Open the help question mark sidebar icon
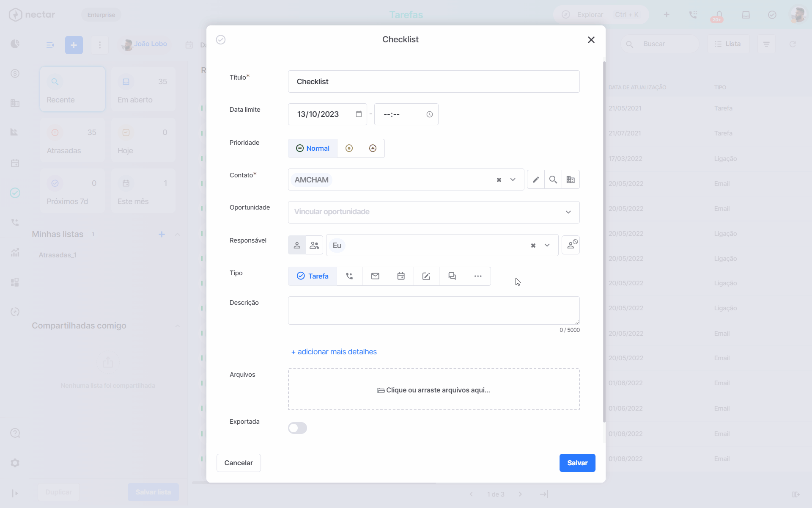Image resolution: width=812 pixels, height=508 pixels. [x=15, y=433]
